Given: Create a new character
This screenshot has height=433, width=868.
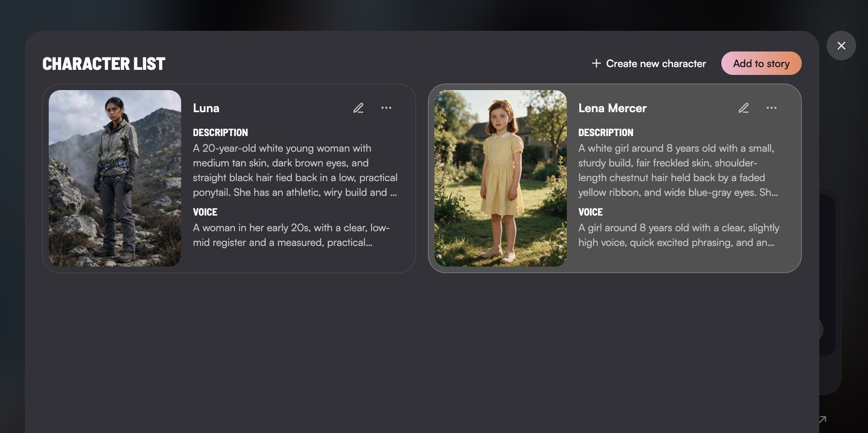Looking at the screenshot, I should (649, 63).
